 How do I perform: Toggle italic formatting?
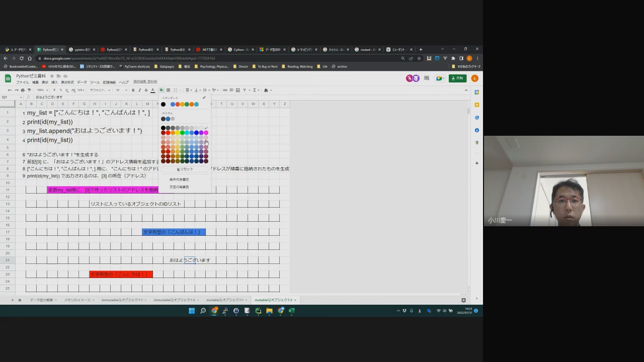click(139, 90)
